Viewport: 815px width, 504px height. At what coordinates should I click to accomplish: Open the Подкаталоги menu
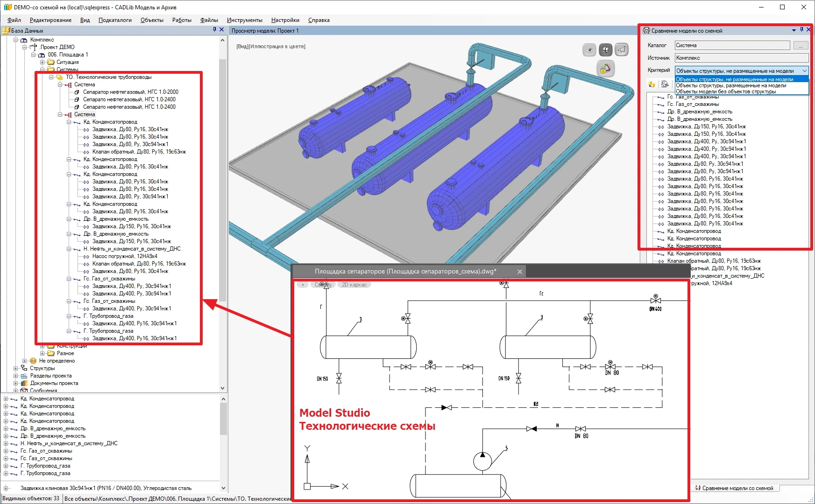[115, 20]
